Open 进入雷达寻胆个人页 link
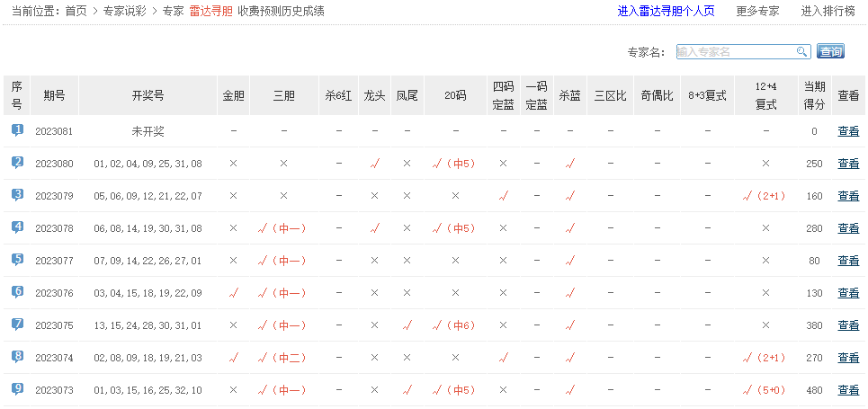Screen dimensions: 868x409 coord(666,12)
